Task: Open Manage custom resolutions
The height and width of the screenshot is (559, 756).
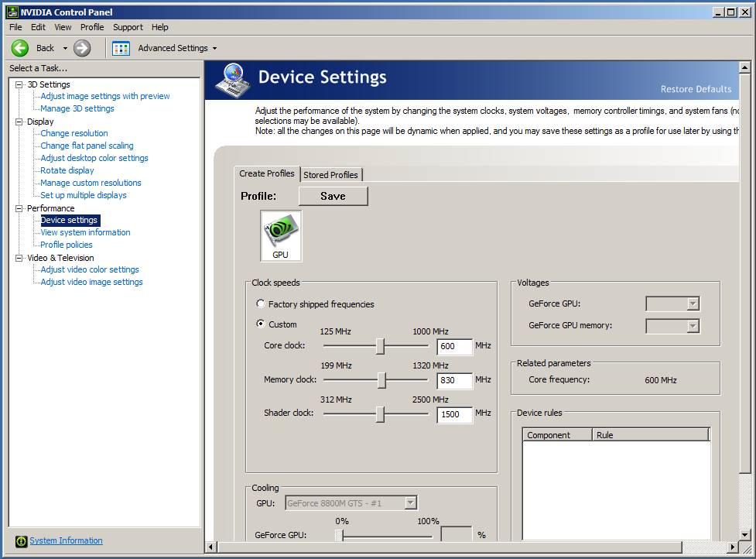Action: pos(91,183)
